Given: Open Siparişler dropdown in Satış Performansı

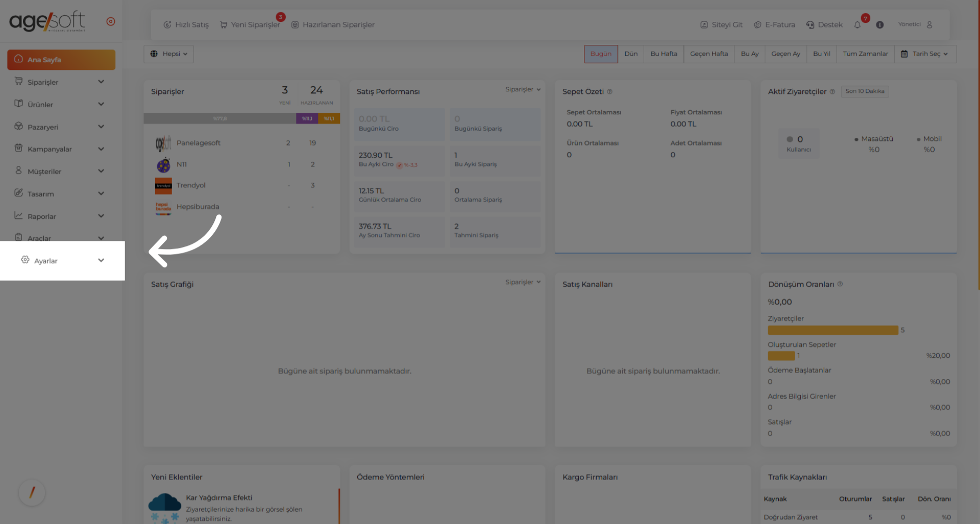Looking at the screenshot, I should pyautogui.click(x=523, y=90).
